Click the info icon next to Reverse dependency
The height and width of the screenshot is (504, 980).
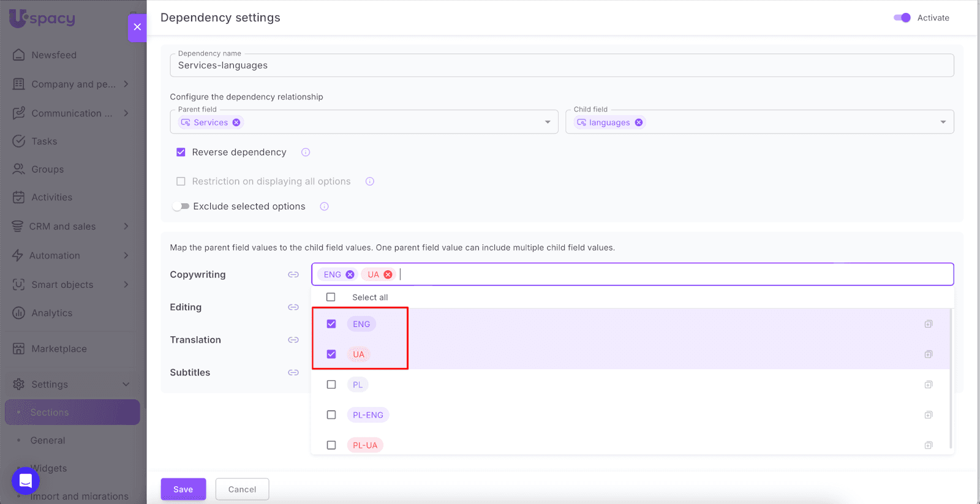click(x=306, y=152)
